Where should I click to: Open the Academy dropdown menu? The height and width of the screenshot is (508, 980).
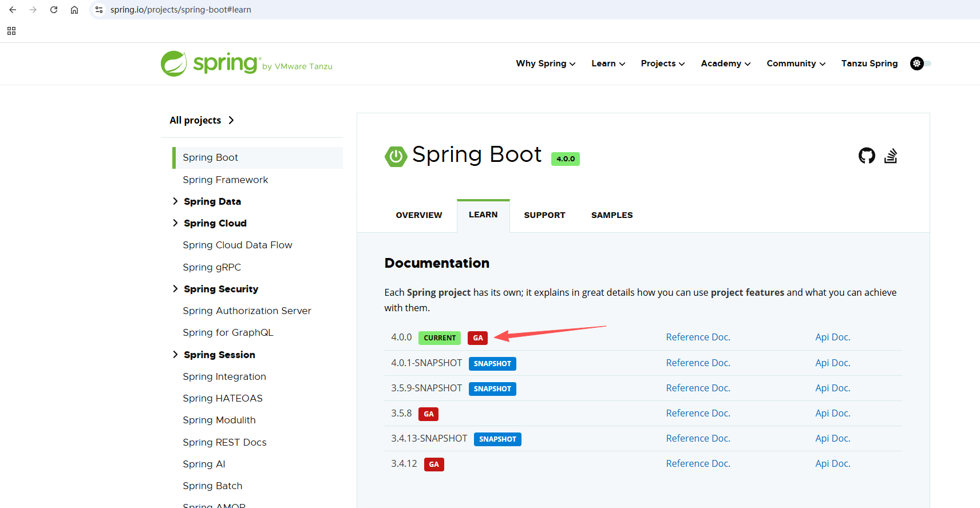[726, 64]
